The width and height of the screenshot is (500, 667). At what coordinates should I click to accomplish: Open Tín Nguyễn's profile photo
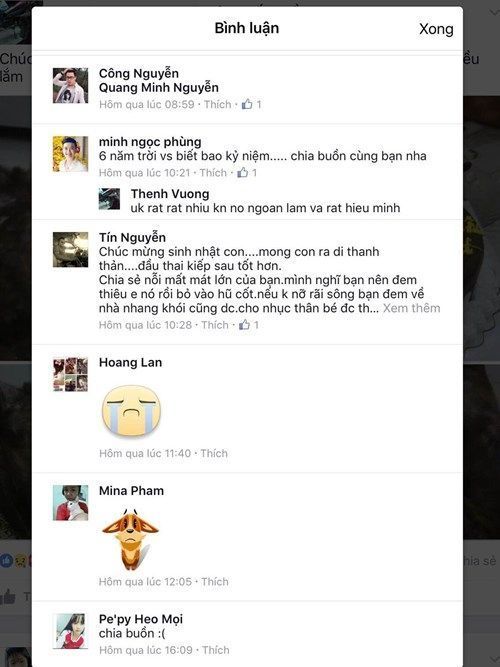coord(70,249)
